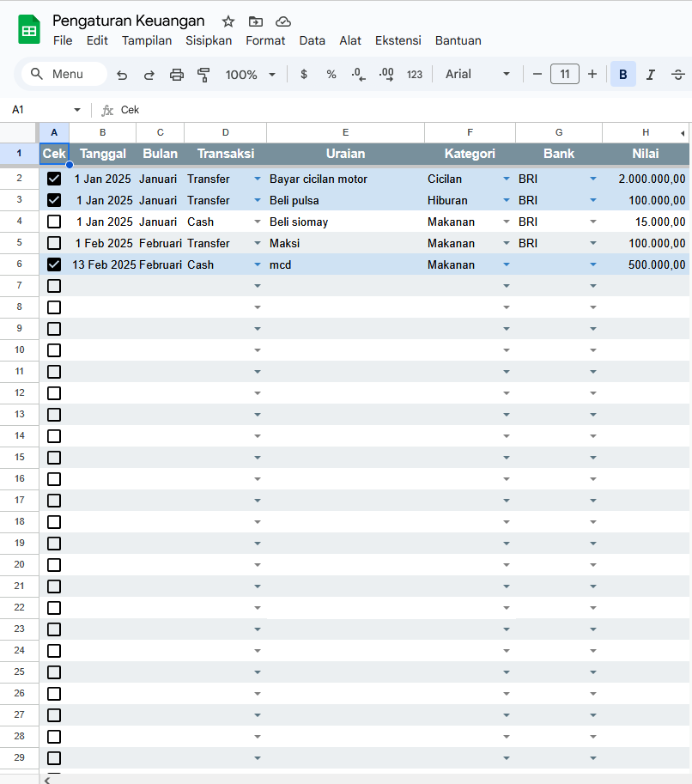
Task: Tick the checkbox in row 15
Action: click(54, 458)
